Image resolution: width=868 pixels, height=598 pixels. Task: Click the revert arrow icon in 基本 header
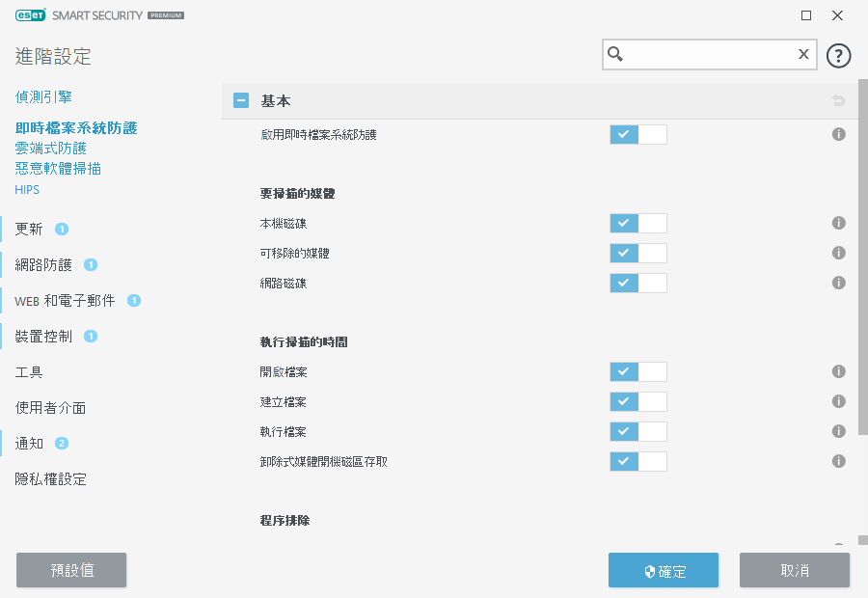(838, 100)
